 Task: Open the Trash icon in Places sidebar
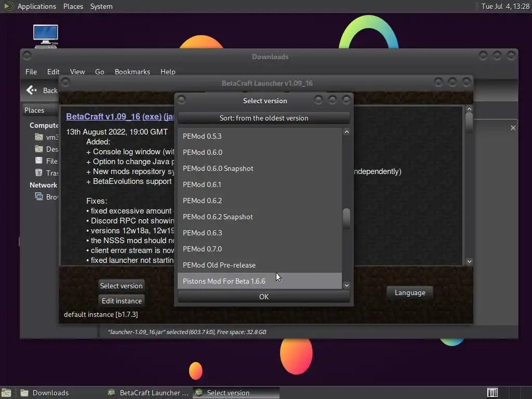[x=39, y=172]
